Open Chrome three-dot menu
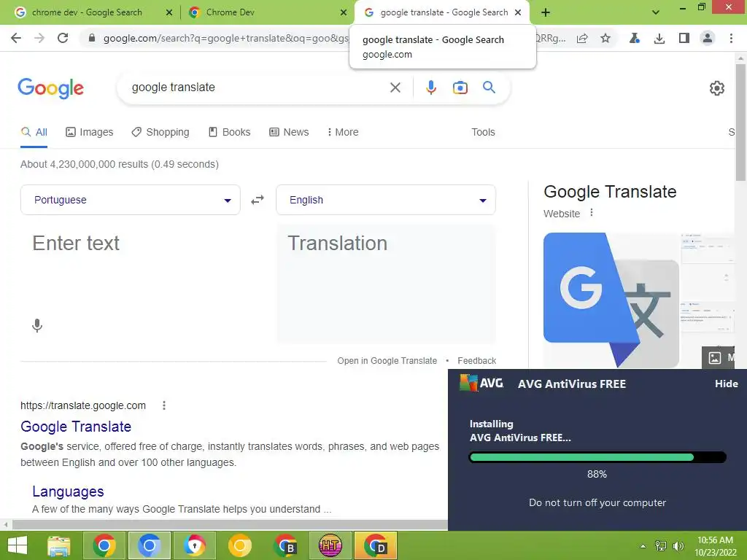 click(x=731, y=38)
